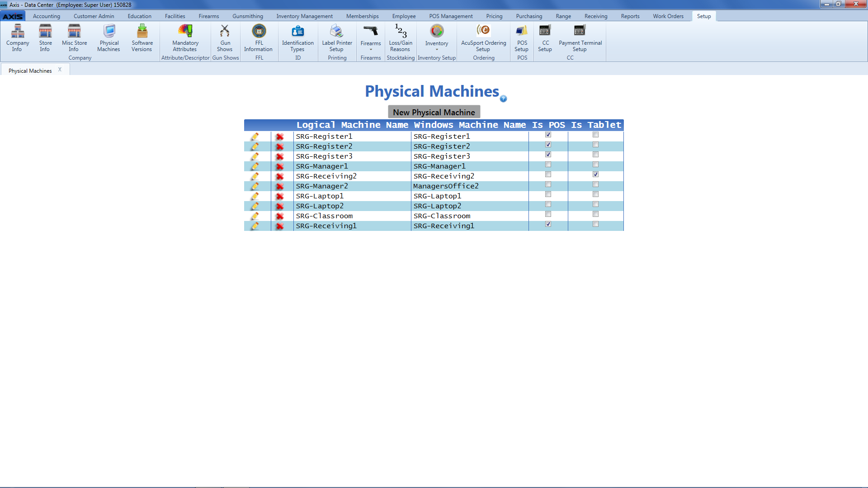Toggle Is POS for SRG-Receiving1

tap(548, 224)
